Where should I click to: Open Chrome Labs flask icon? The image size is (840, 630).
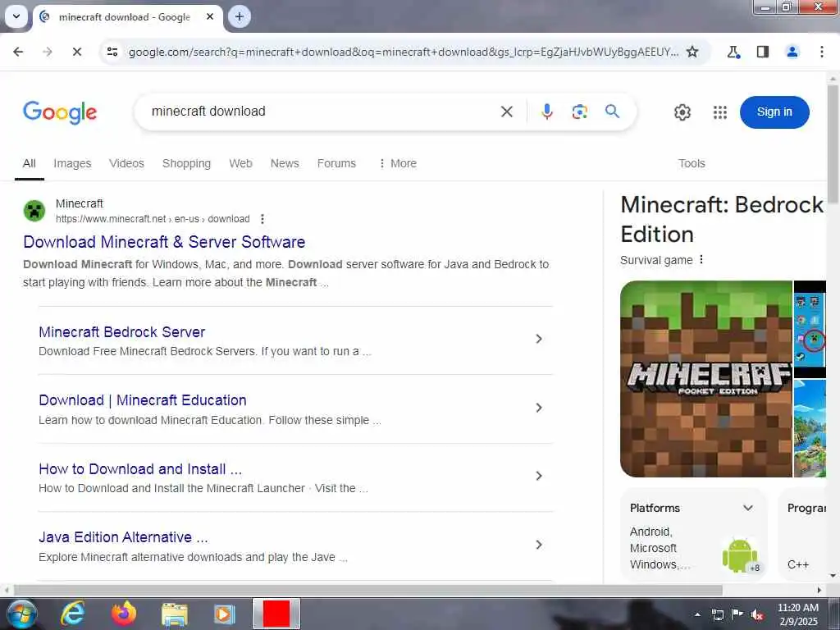coord(733,52)
